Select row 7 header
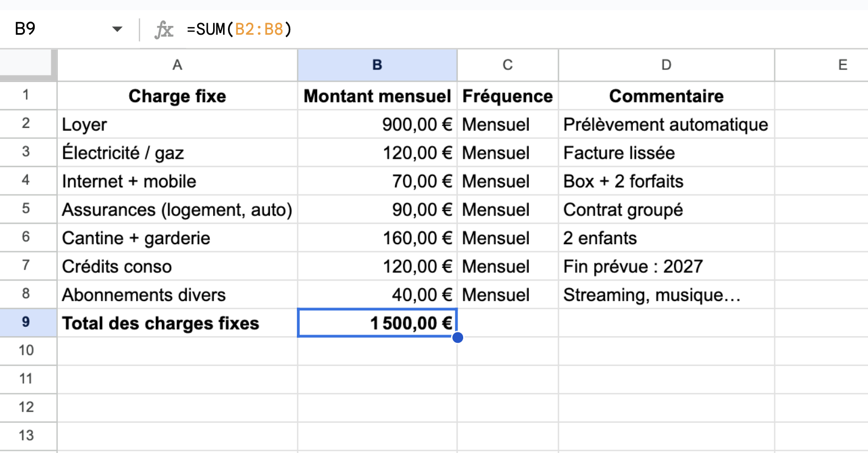This screenshot has width=868, height=453. pyautogui.click(x=28, y=266)
